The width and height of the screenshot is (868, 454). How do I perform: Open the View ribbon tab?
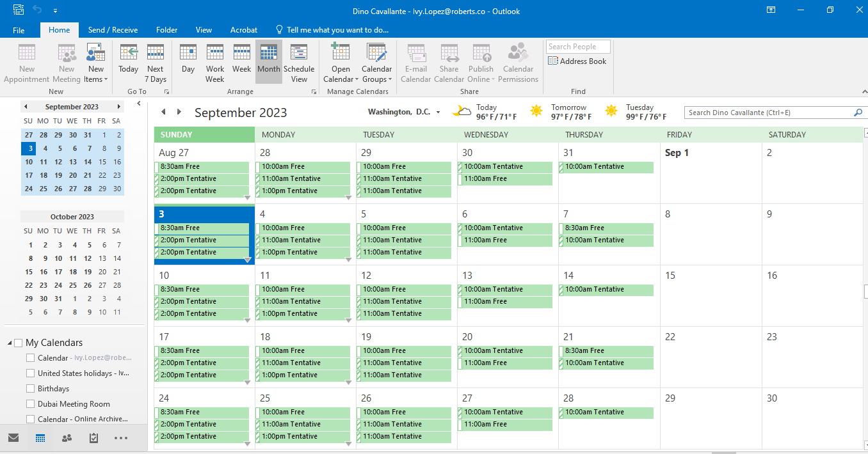pos(204,30)
